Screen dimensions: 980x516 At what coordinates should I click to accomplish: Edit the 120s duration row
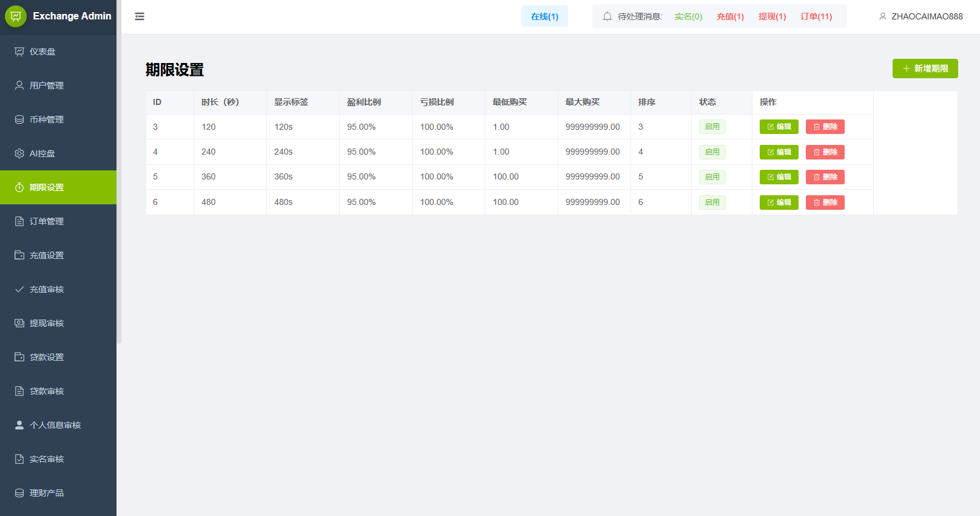click(x=779, y=127)
